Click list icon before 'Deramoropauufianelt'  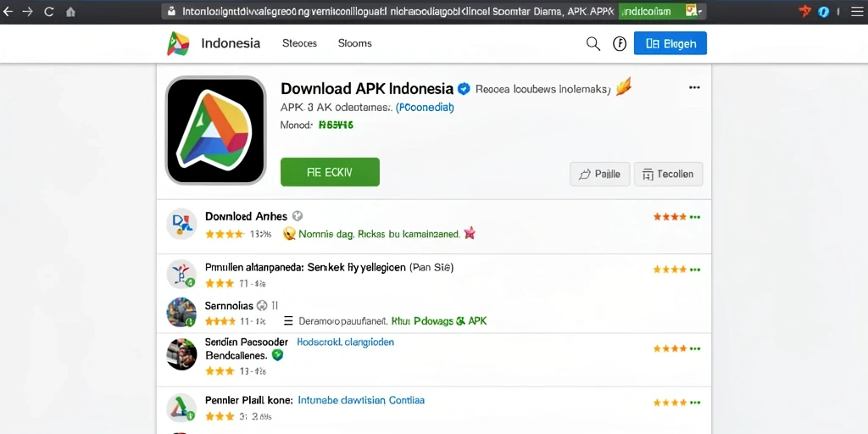[288, 320]
